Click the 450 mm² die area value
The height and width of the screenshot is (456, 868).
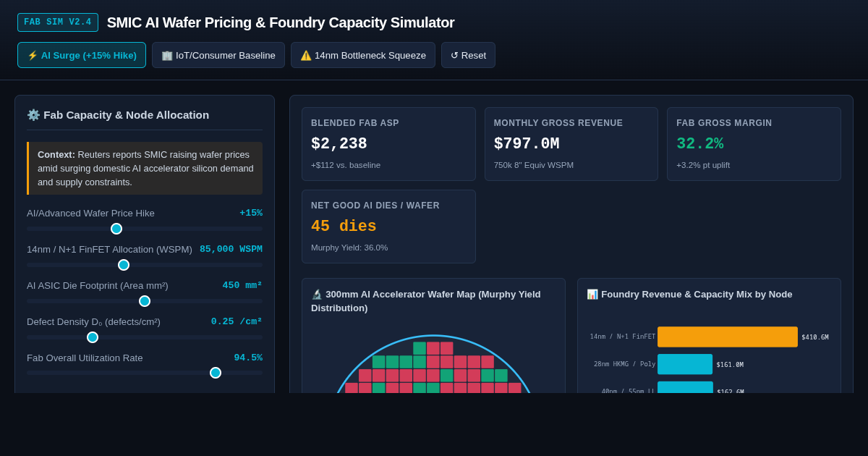click(242, 286)
